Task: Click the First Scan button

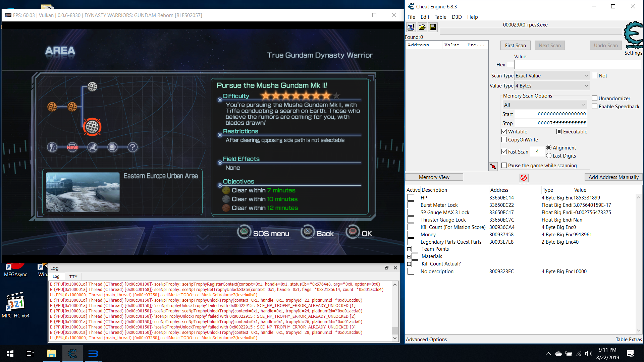Action: pyautogui.click(x=515, y=46)
